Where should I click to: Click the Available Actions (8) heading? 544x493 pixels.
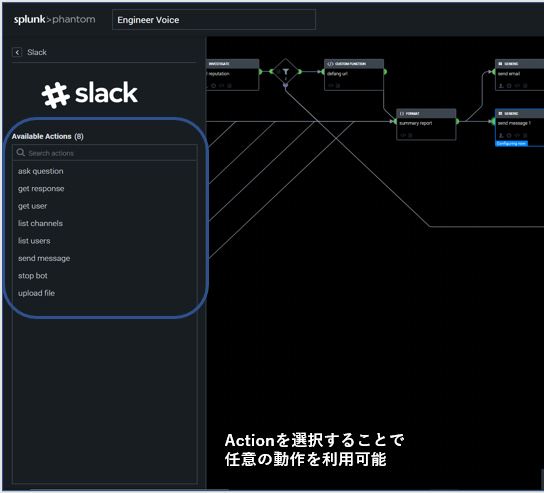pyautogui.click(x=48, y=136)
